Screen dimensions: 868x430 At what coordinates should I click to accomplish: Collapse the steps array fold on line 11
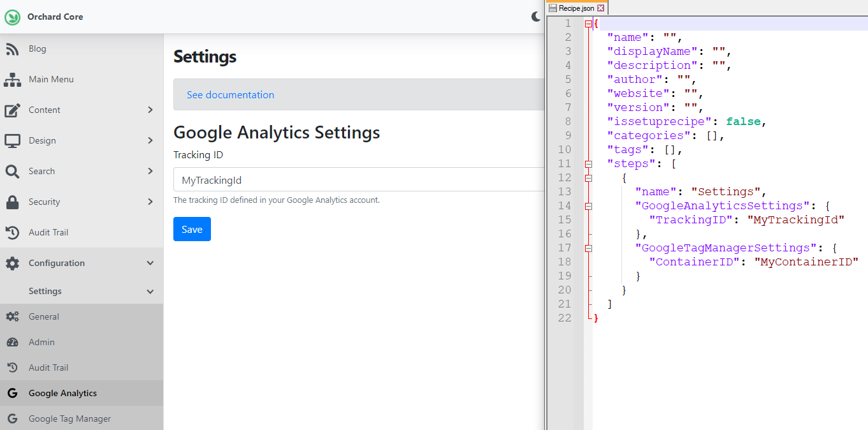588,164
